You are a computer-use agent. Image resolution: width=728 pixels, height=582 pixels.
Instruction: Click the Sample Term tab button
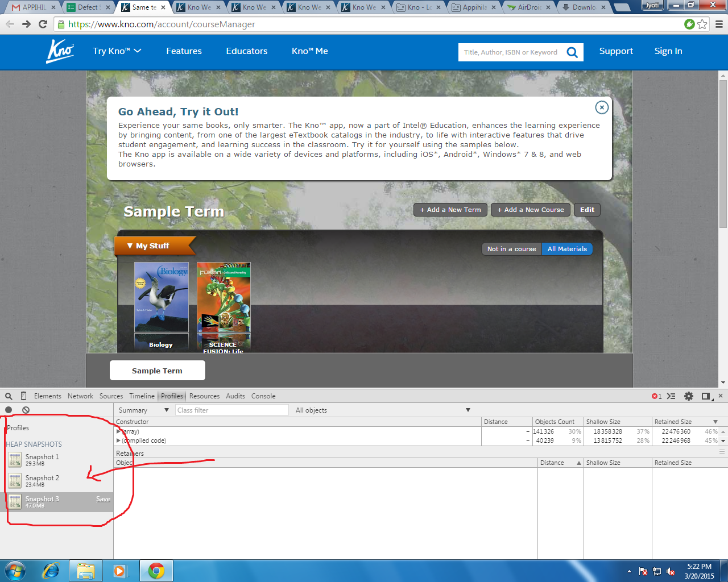pyautogui.click(x=157, y=371)
